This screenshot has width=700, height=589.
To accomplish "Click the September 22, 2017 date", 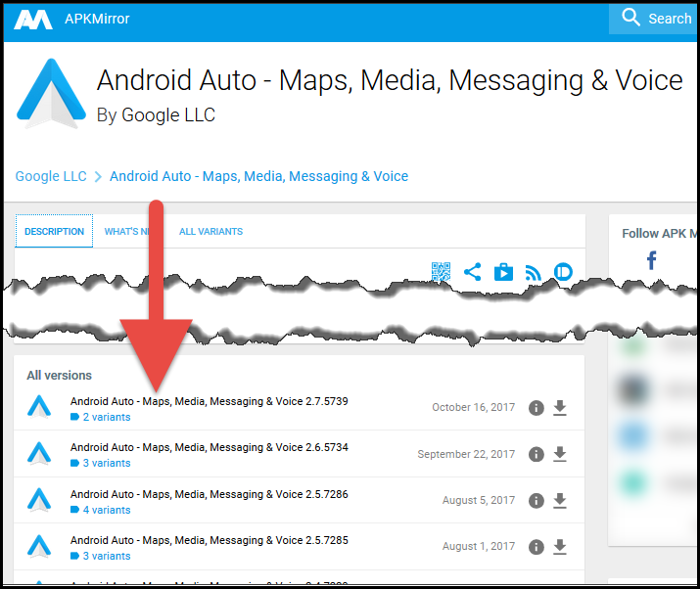I will point(466,454).
